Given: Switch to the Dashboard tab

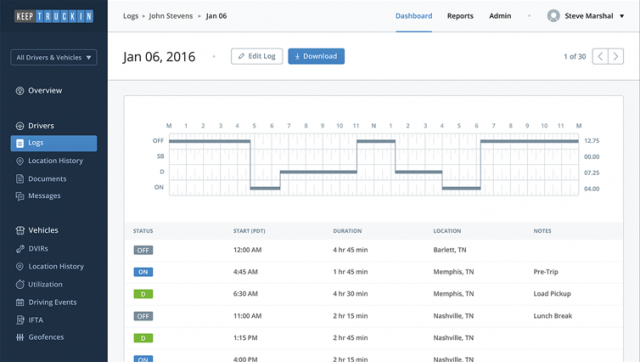Looking at the screenshot, I should [413, 16].
